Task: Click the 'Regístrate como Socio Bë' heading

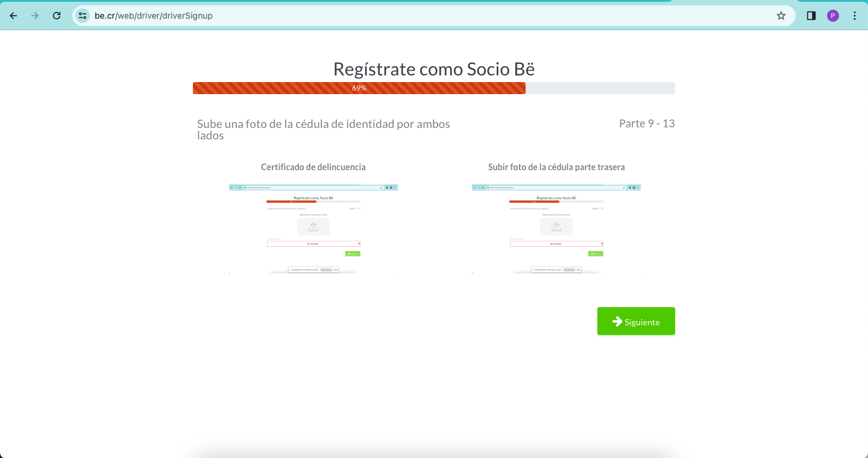Action: coord(434,69)
